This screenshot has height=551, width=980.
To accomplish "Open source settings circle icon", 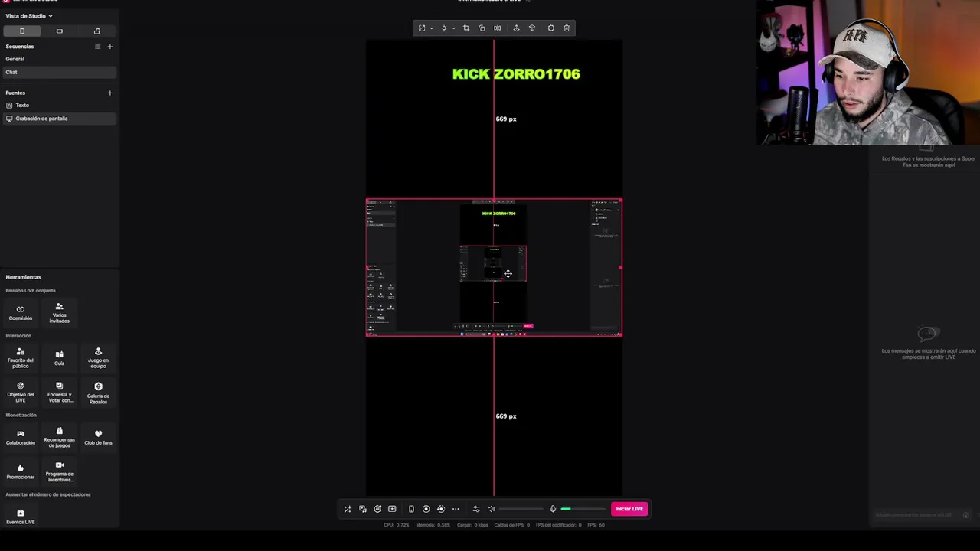I will pos(551,28).
